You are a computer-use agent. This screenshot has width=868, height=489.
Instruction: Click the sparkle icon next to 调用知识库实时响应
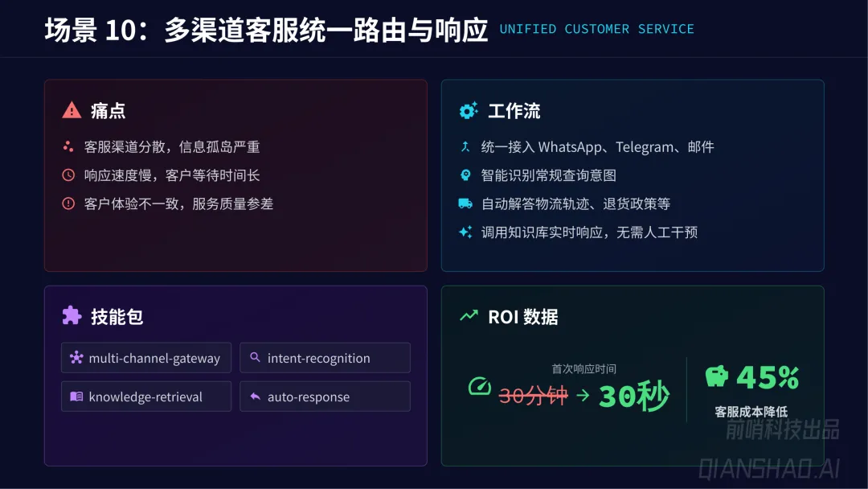click(x=465, y=232)
